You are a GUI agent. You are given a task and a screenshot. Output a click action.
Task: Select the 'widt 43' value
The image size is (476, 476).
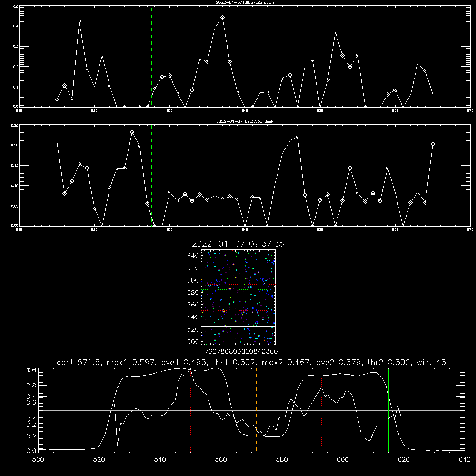(431, 362)
